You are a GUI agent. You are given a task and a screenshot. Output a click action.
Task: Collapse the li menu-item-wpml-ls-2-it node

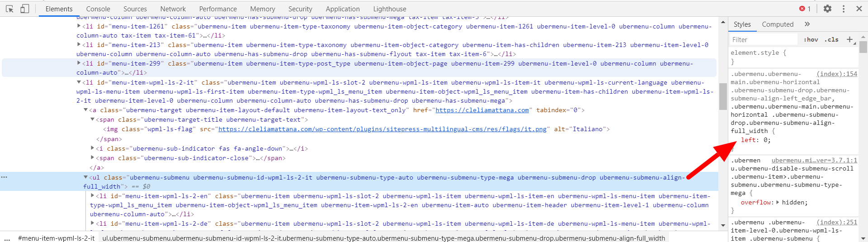point(79,82)
